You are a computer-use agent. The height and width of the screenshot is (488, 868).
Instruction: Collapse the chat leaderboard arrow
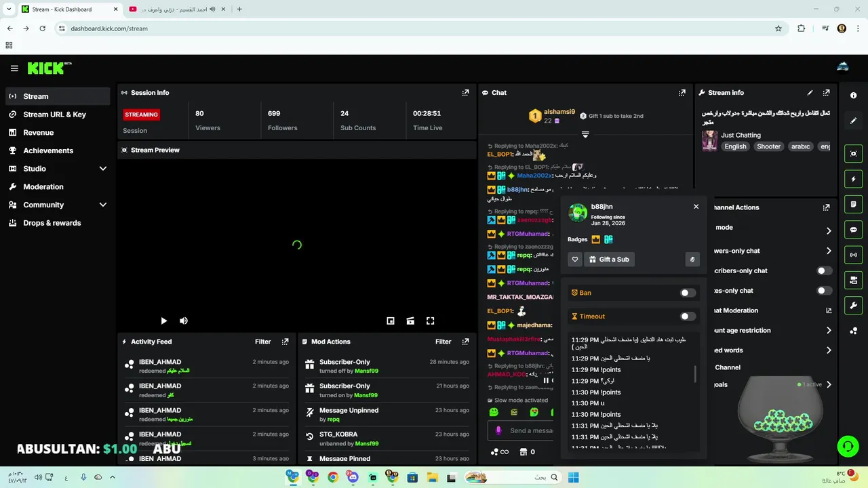click(585, 134)
